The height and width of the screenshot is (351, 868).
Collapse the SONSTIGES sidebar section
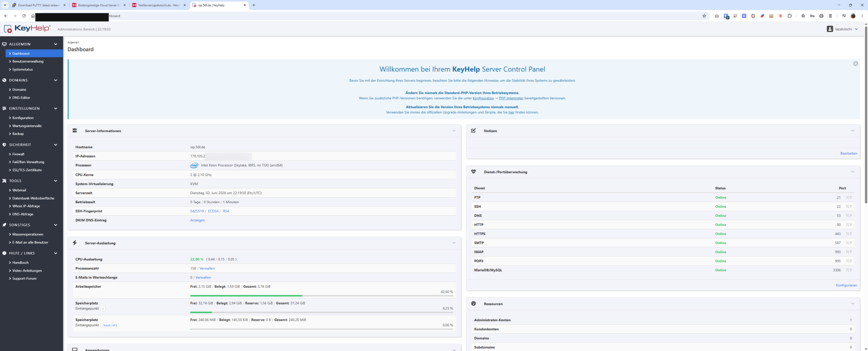point(56,225)
